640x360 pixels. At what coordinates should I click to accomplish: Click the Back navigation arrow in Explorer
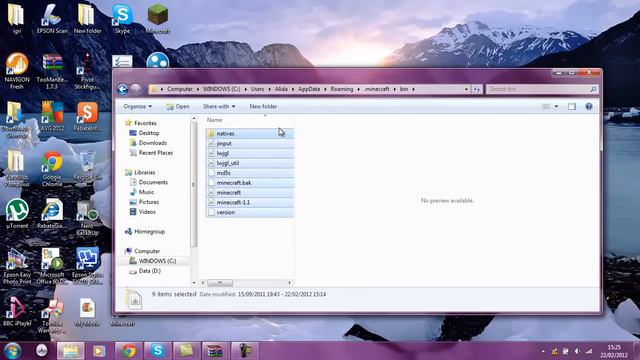pyautogui.click(x=122, y=89)
